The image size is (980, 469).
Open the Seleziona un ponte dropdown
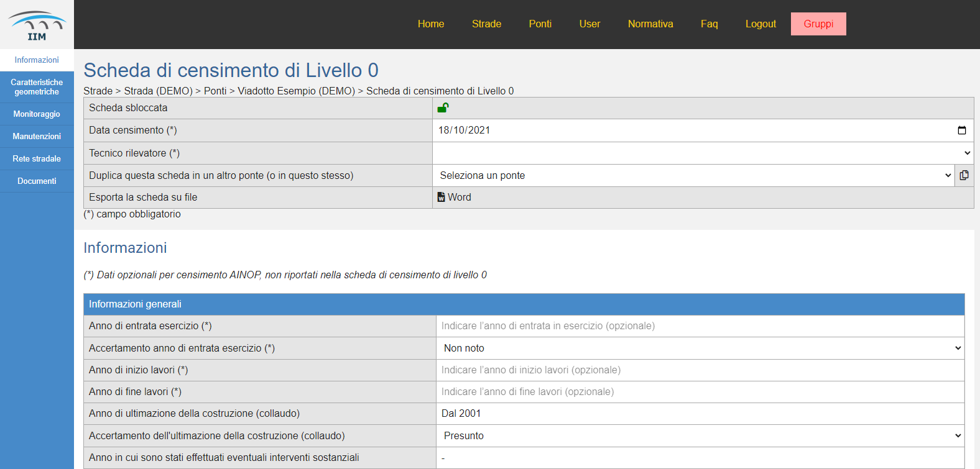coord(693,175)
